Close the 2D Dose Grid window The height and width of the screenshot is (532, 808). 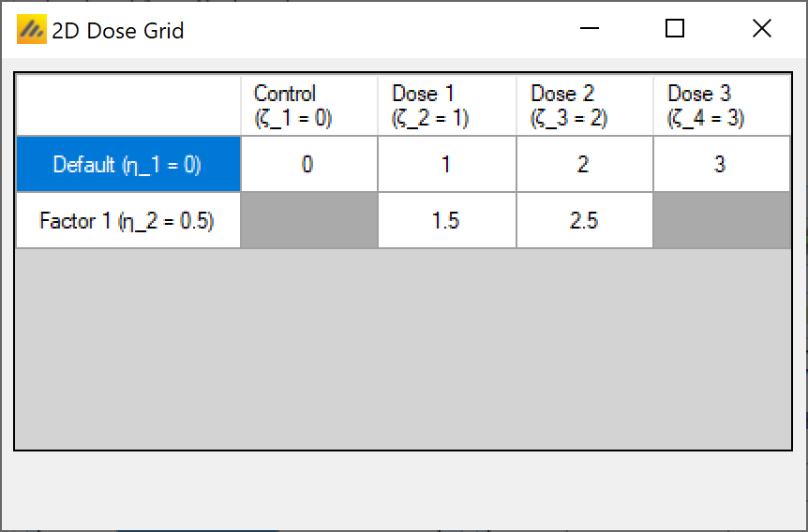(761, 30)
